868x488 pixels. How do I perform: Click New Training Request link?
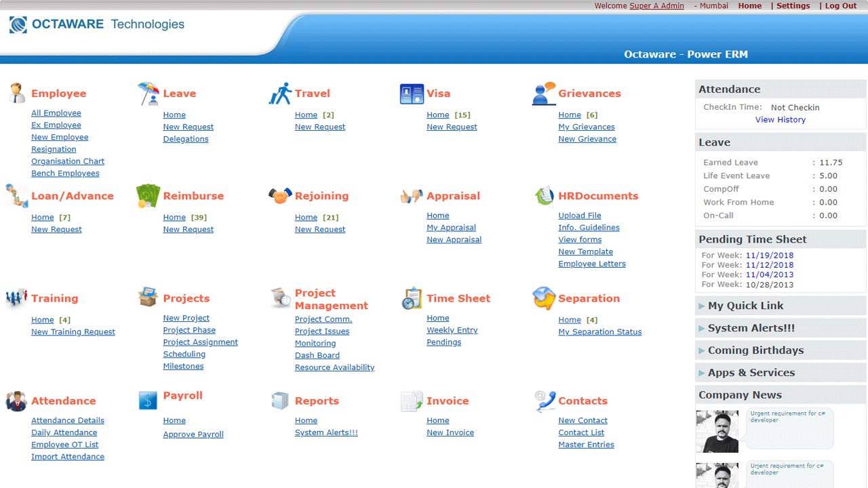[73, 331]
